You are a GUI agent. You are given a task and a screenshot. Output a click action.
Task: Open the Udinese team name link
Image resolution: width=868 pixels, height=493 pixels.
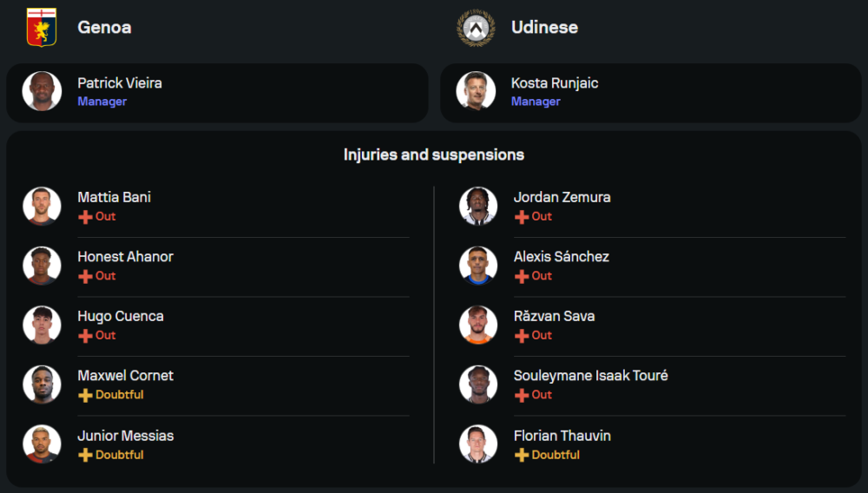[x=544, y=27]
